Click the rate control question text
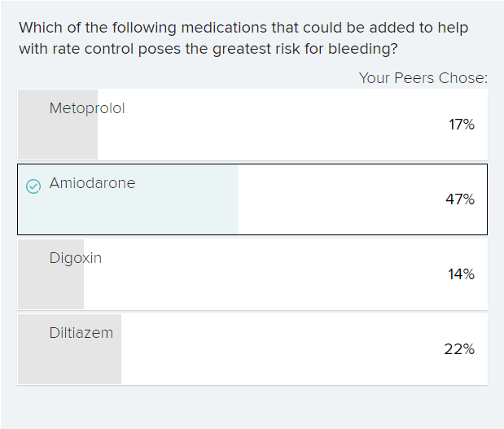Image resolution: width=504 pixels, height=429 pixels. 243,38
